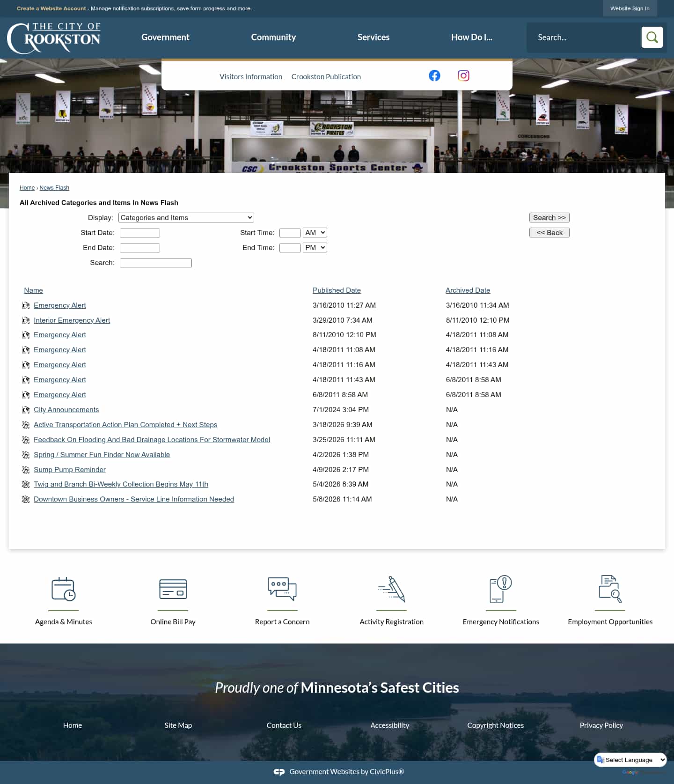674x784 pixels.
Task: Sort by Archived Date column header
Action: tap(468, 290)
